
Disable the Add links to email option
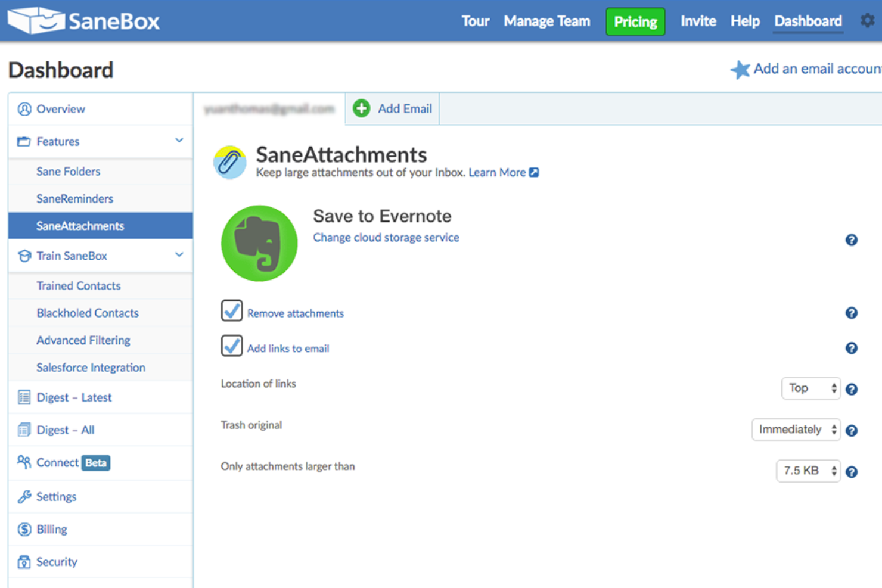point(231,346)
